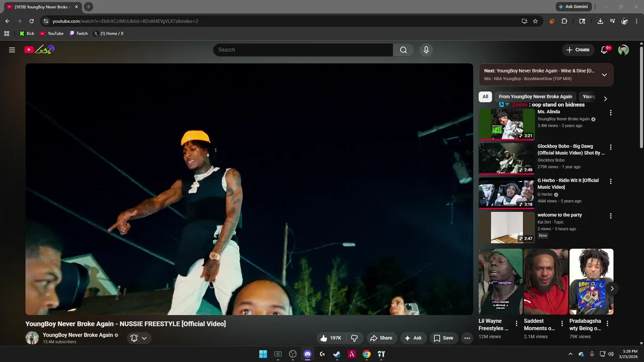Viewport: 644px width, 362px height.
Task: Bookmark this page with star icon
Action: click(x=535, y=21)
